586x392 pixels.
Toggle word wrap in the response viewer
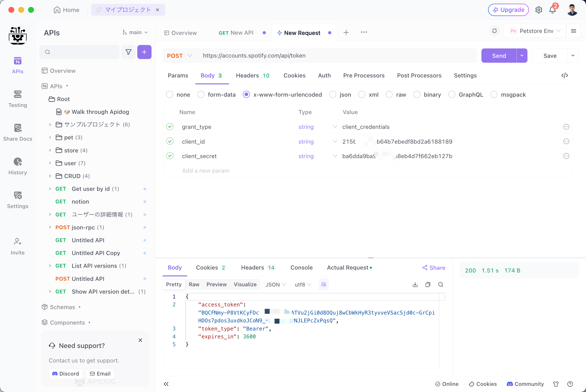(x=324, y=285)
